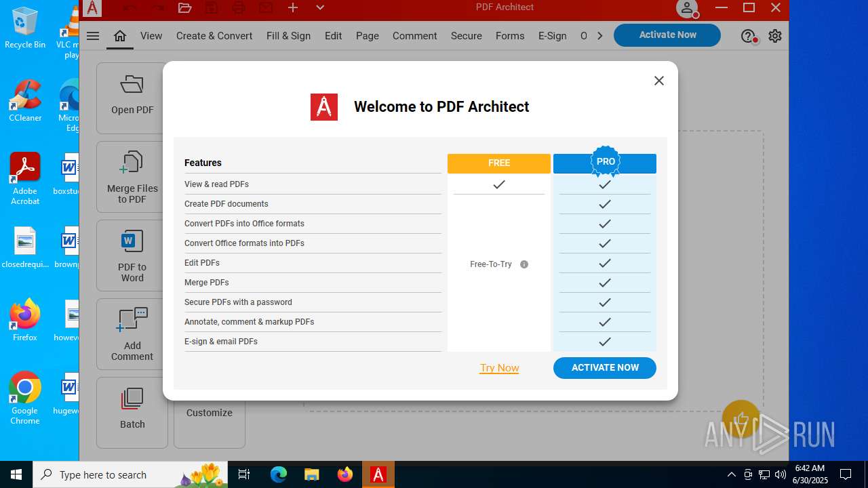Click Activate Now in the toolbar
The height and width of the screenshot is (488, 868).
click(x=667, y=35)
